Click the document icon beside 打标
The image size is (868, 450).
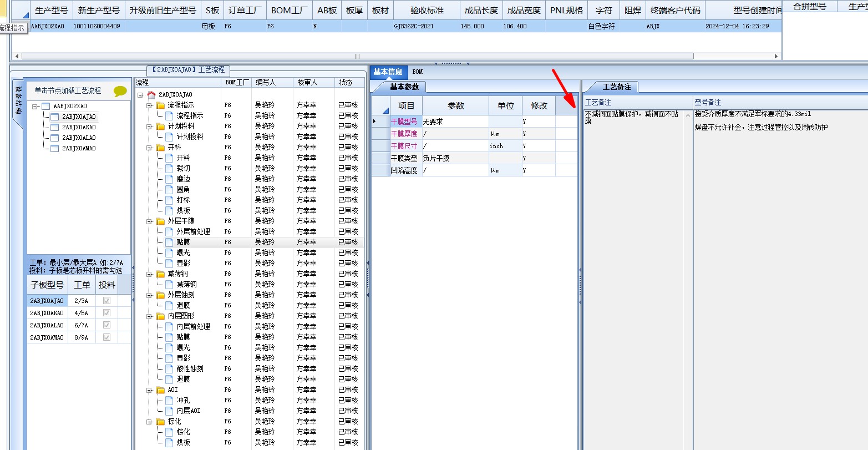pyautogui.click(x=169, y=200)
